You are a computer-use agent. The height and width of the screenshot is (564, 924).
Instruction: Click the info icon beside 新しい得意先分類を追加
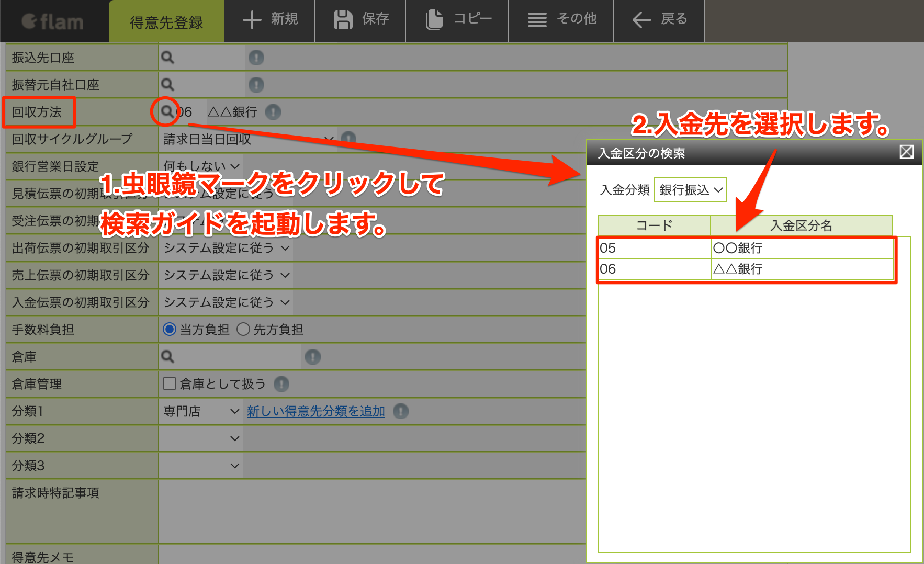pyautogui.click(x=401, y=411)
